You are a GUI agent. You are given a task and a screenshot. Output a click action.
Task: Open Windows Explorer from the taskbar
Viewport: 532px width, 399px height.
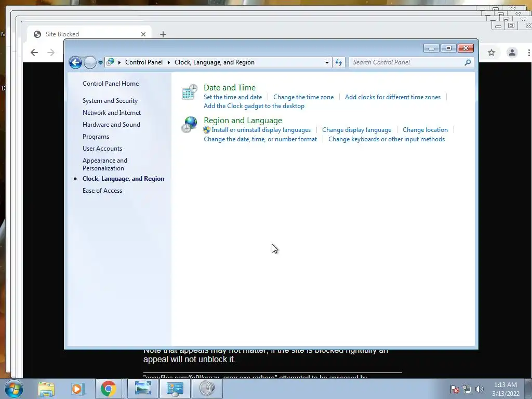click(x=46, y=389)
